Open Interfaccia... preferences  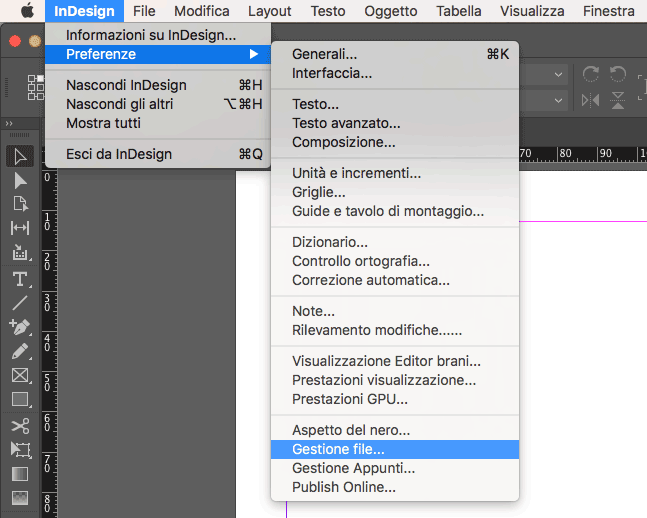(395, 73)
